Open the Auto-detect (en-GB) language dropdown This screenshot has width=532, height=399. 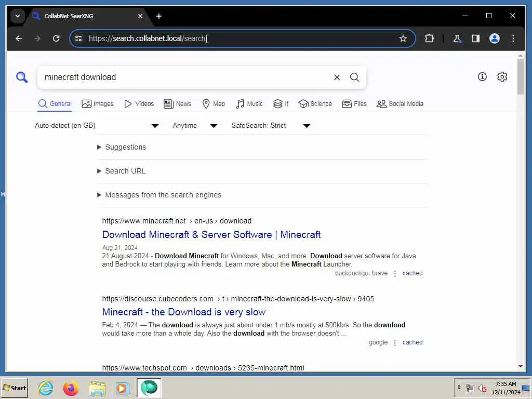97,126
